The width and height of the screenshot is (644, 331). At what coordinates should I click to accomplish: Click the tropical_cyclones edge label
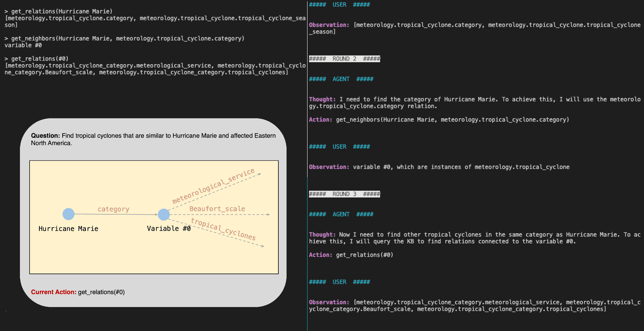223,229
